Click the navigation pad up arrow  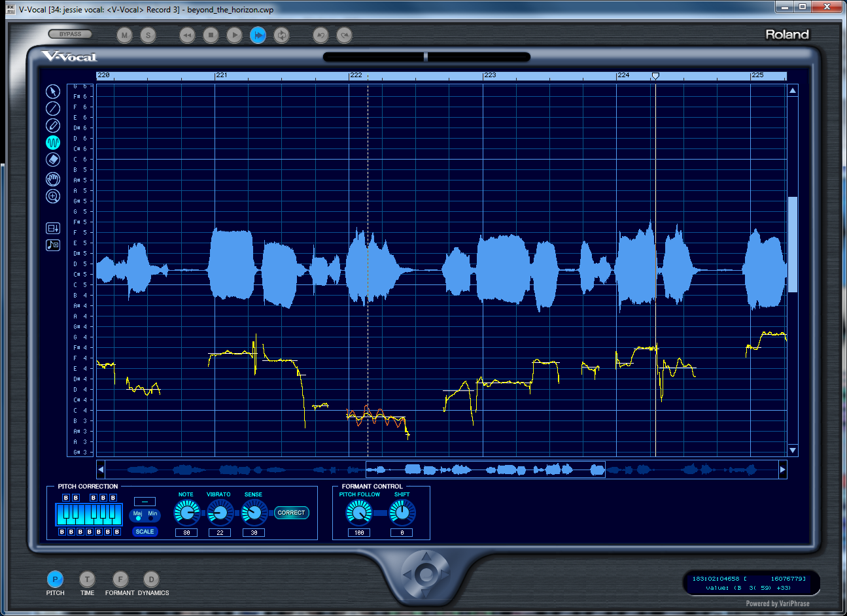(x=426, y=558)
